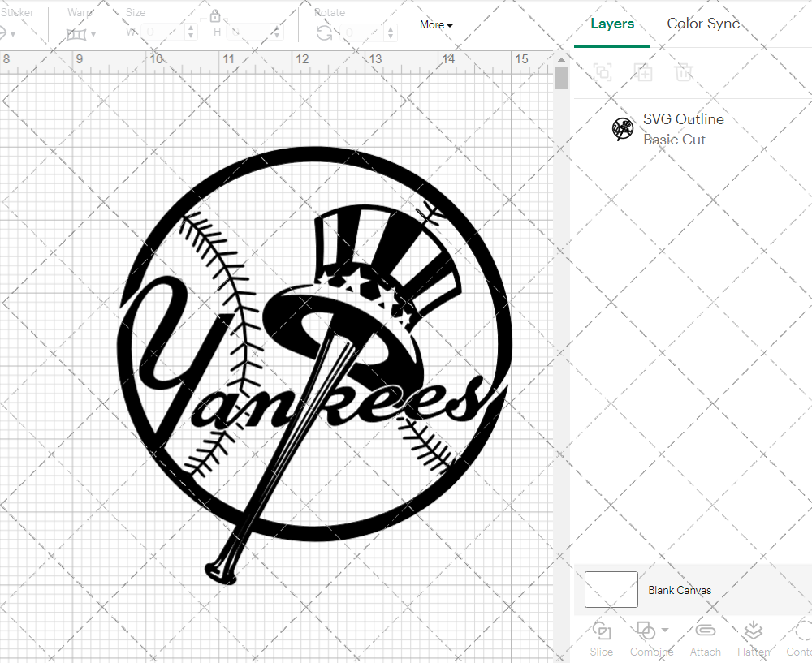Click the Group layers icon
Screen dimensions: 812x663
[x=603, y=72]
